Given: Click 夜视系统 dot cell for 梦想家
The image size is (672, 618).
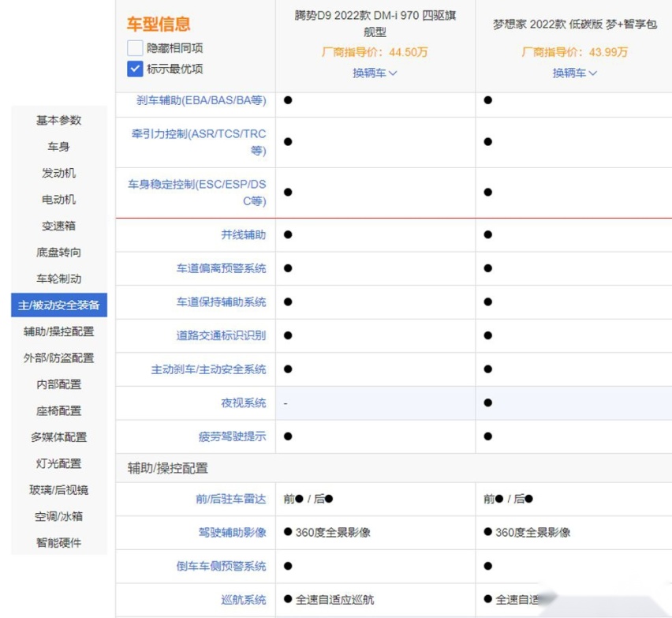Looking at the screenshot, I should pyautogui.click(x=574, y=403).
